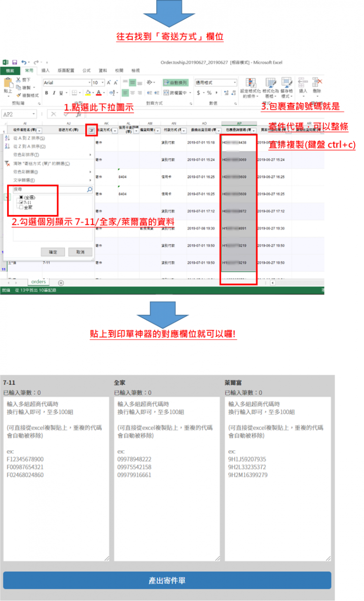Click the Delete cells (刪除) icon
Viewport: 364px width, 601px height.
coord(318,82)
